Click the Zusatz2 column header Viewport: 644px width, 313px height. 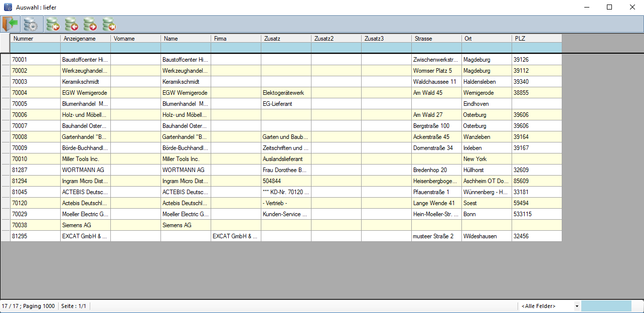click(x=336, y=39)
